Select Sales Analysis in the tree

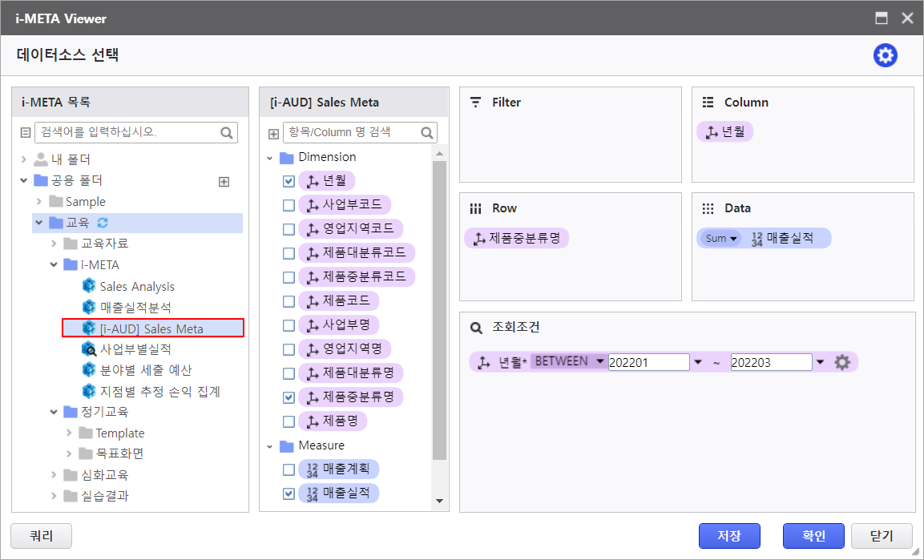136,287
